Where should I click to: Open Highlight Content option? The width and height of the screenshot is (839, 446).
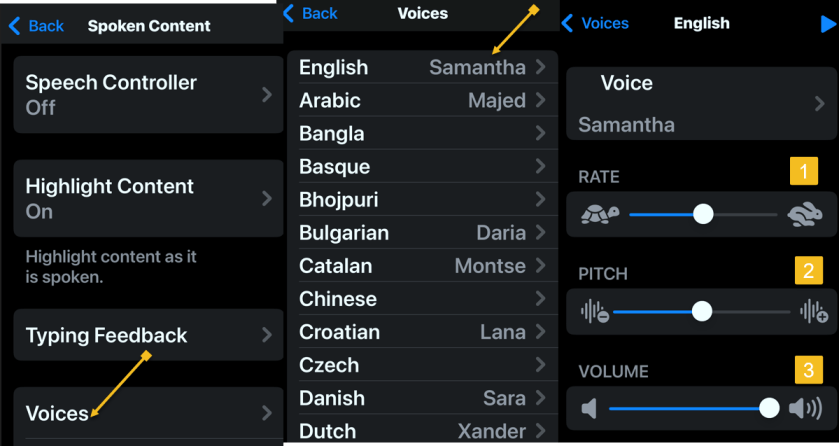tap(148, 198)
